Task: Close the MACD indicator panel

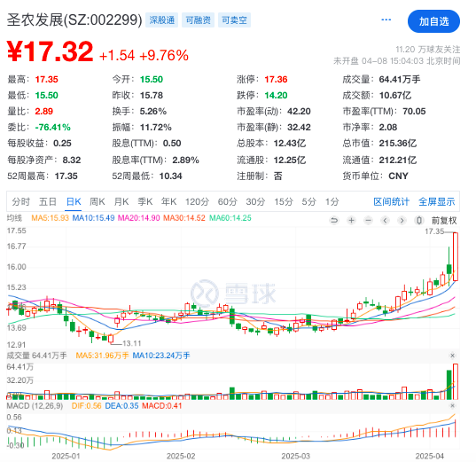Action: point(452,406)
